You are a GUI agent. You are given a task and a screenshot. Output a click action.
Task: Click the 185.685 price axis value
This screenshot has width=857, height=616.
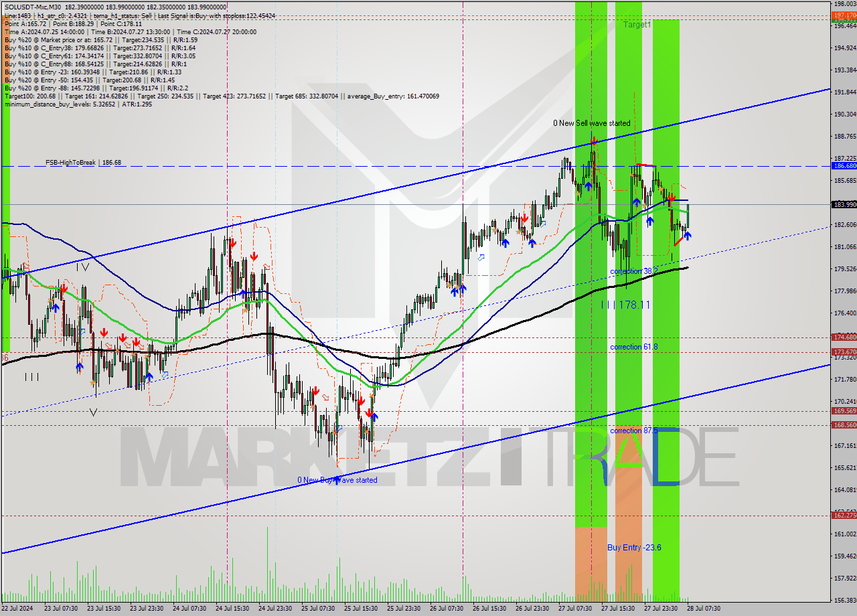point(844,180)
